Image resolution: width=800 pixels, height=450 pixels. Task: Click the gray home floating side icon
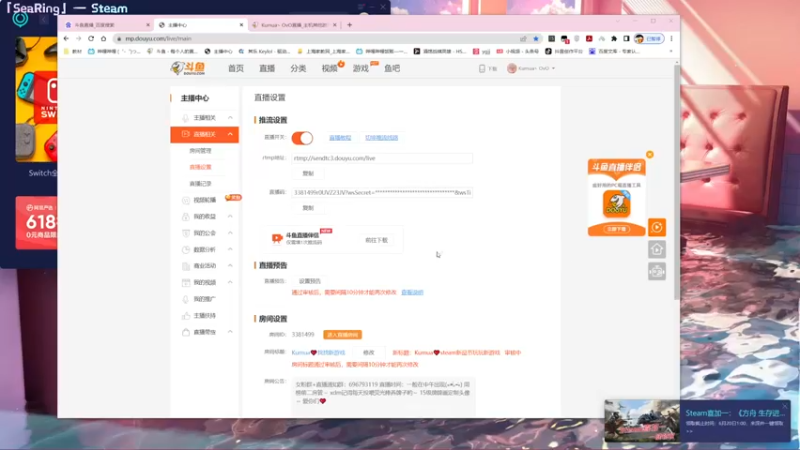point(657,249)
